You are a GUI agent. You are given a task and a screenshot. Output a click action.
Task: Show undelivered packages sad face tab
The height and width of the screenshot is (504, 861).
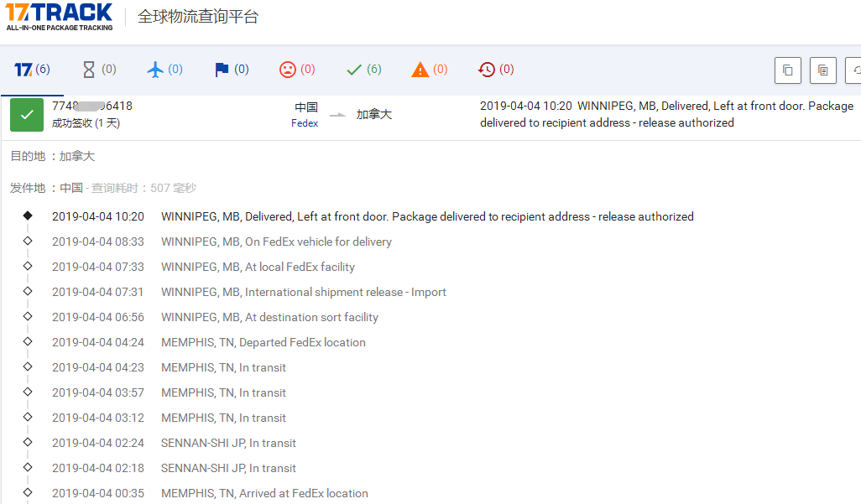coord(297,70)
